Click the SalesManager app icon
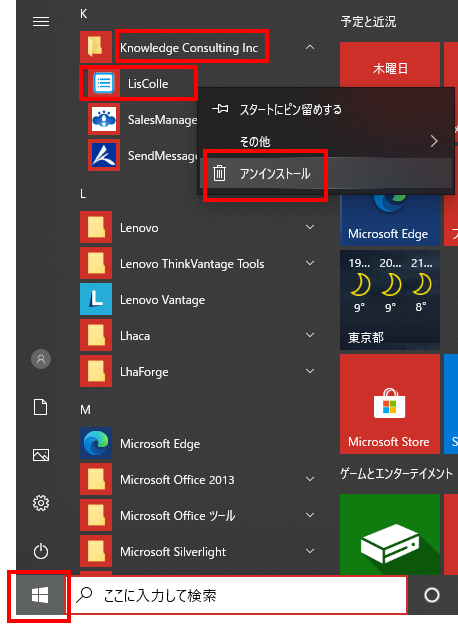The height and width of the screenshot is (630, 458). [x=104, y=119]
